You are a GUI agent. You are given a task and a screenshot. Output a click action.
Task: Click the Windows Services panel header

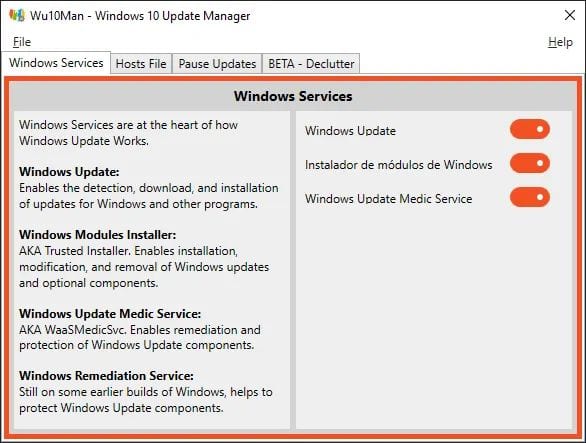(x=293, y=96)
